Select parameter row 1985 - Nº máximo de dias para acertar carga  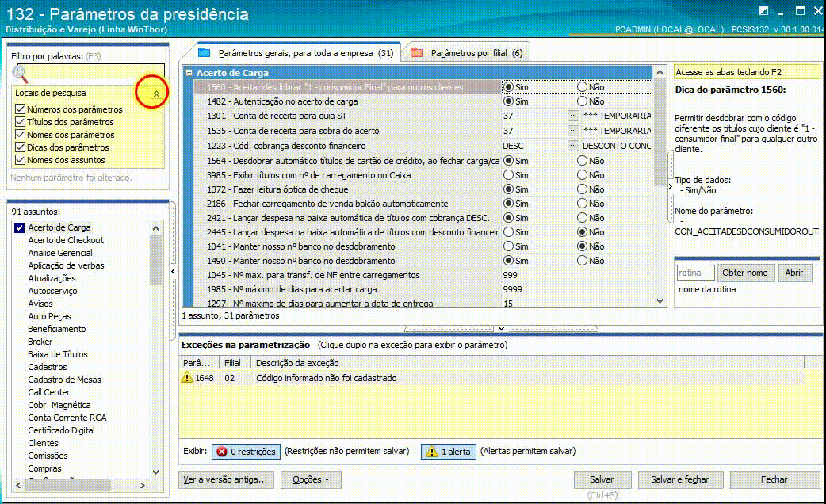[348, 289]
